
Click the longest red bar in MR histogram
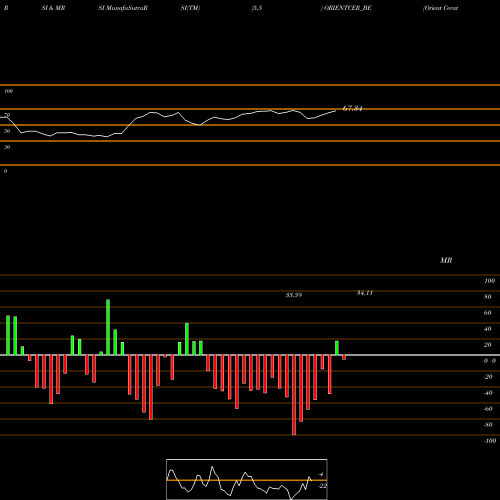tap(294, 395)
